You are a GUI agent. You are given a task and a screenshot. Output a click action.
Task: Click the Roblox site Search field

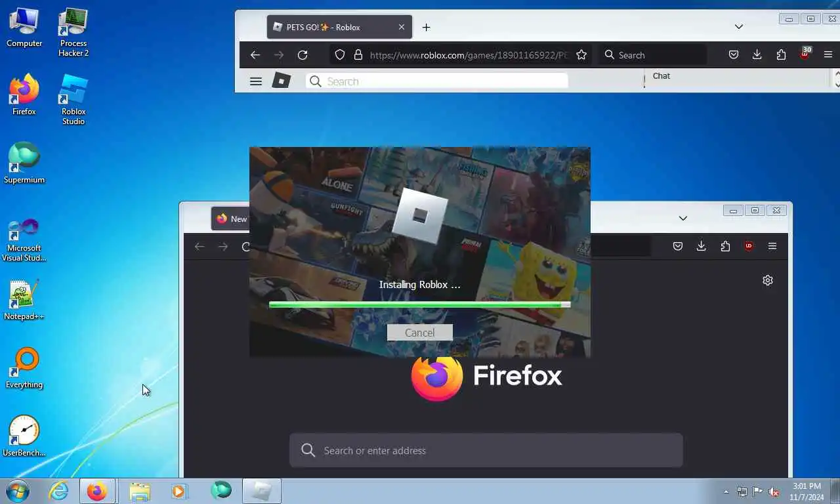coord(437,81)
